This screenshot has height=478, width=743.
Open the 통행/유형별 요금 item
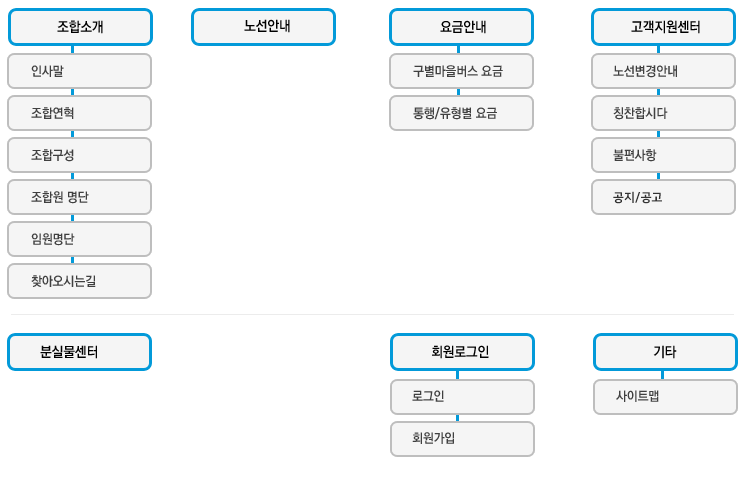[x=462, y=113]
